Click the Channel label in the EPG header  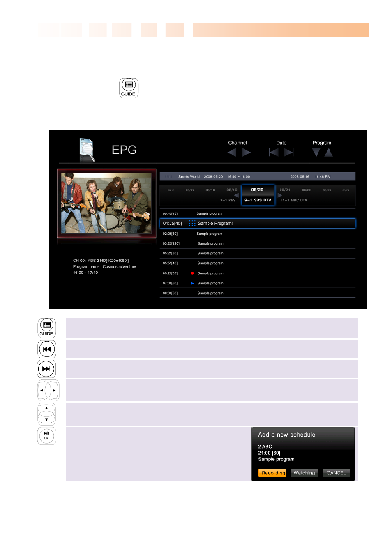point(238,143)
